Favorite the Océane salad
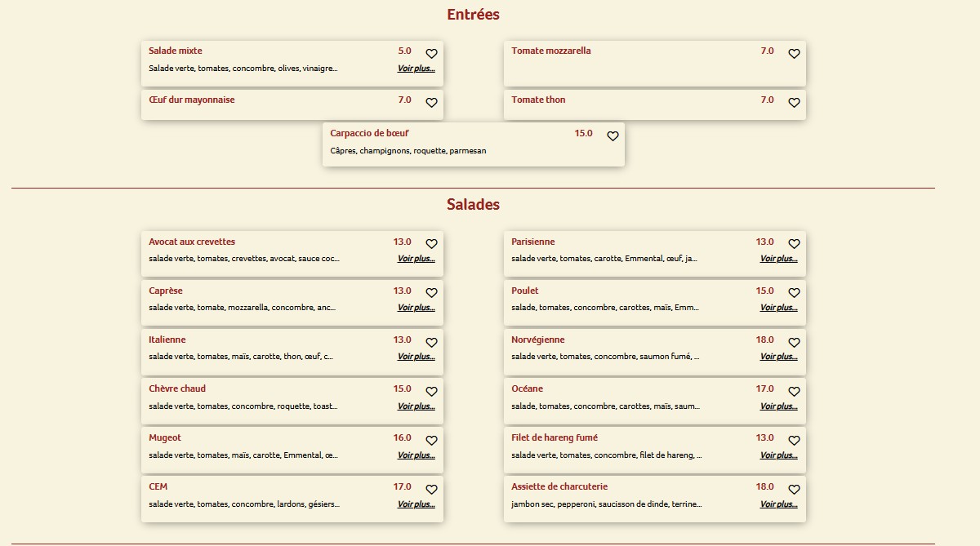 (794, 392)
